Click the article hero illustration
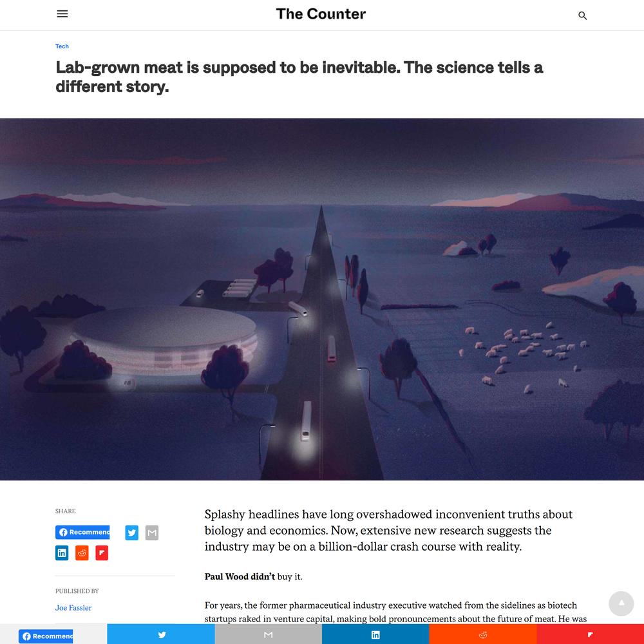The width and height of the screenshot is (644, 644). 322,299
